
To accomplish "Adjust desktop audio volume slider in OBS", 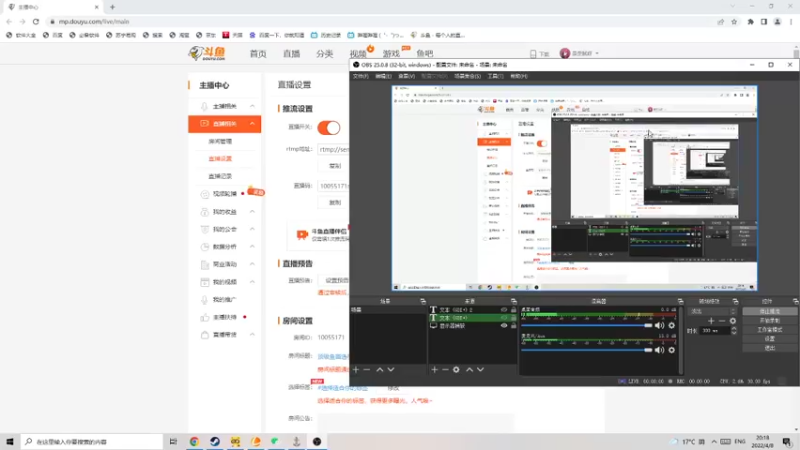I will [587, 326].
